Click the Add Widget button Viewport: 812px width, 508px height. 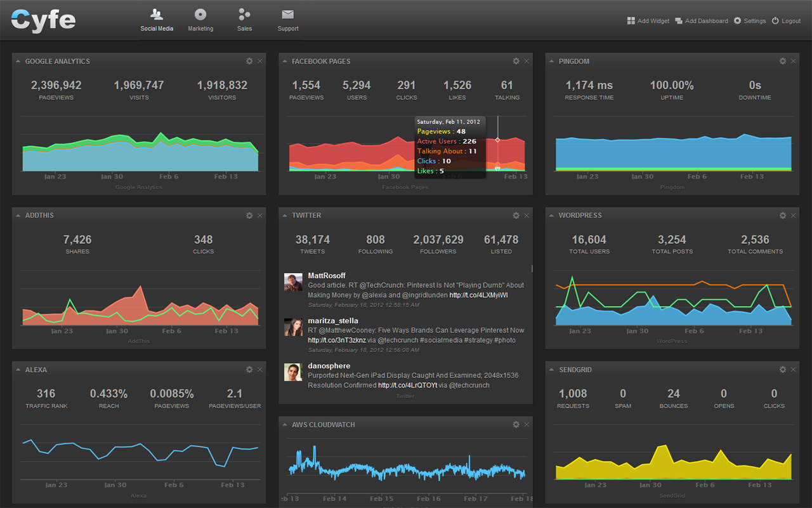[648, 21]
